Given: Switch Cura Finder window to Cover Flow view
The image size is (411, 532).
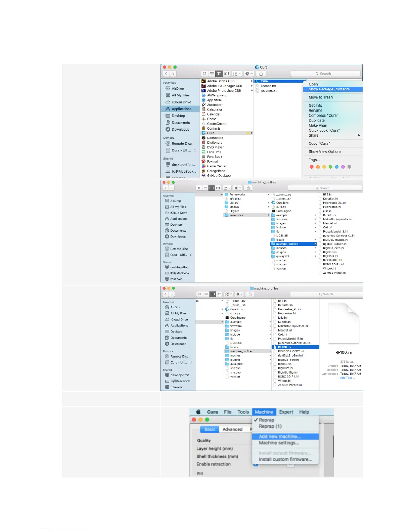Looking at the screenshot, I should (x=226, y=74).
